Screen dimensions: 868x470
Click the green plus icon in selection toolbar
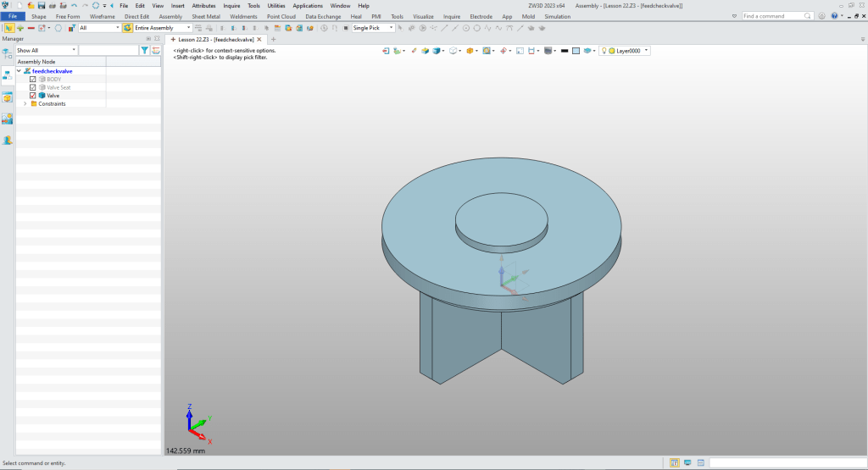[x=19, y=28]
